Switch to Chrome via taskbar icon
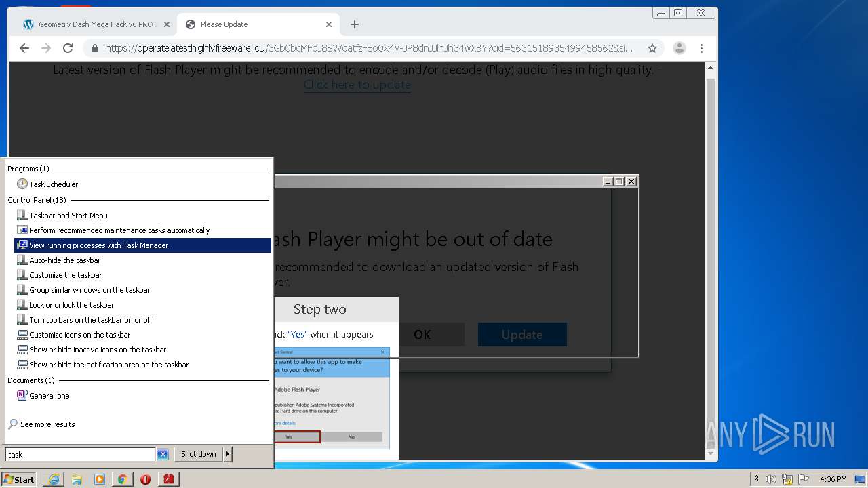868x488 pixels. pyautogui.click(x=122, y=479)
